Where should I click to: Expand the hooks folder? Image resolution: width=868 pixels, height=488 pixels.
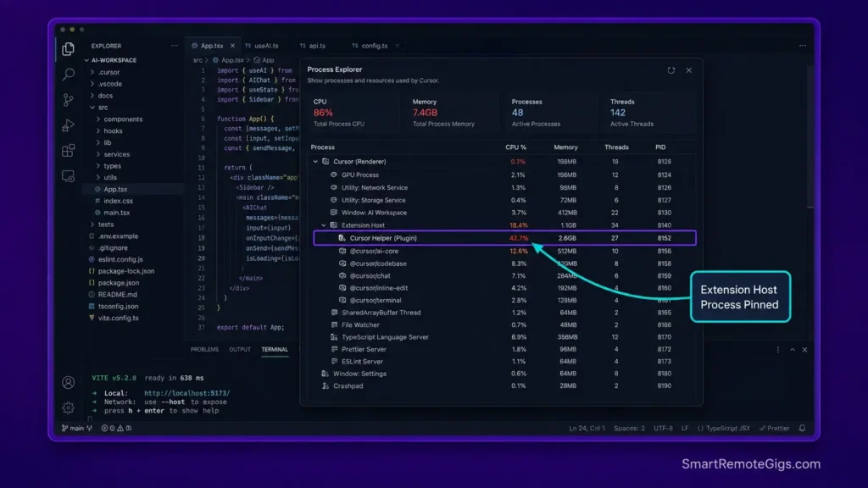[x=98, y=131]
